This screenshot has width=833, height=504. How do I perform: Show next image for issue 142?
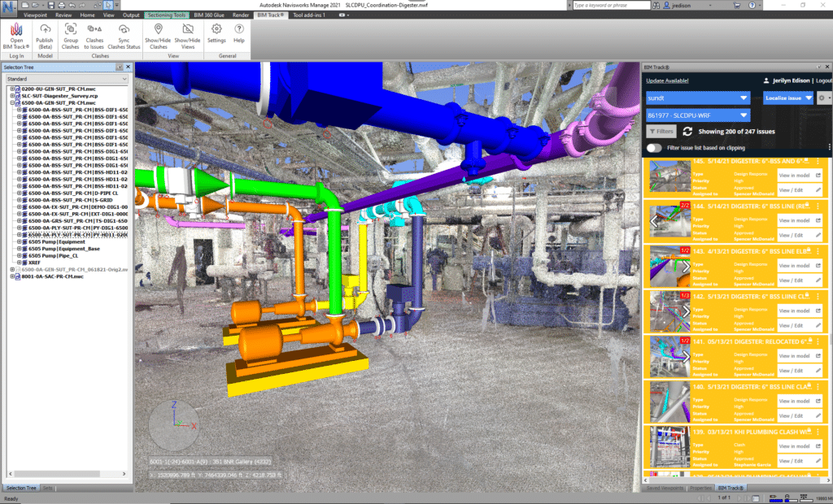(x=686, y=311)
